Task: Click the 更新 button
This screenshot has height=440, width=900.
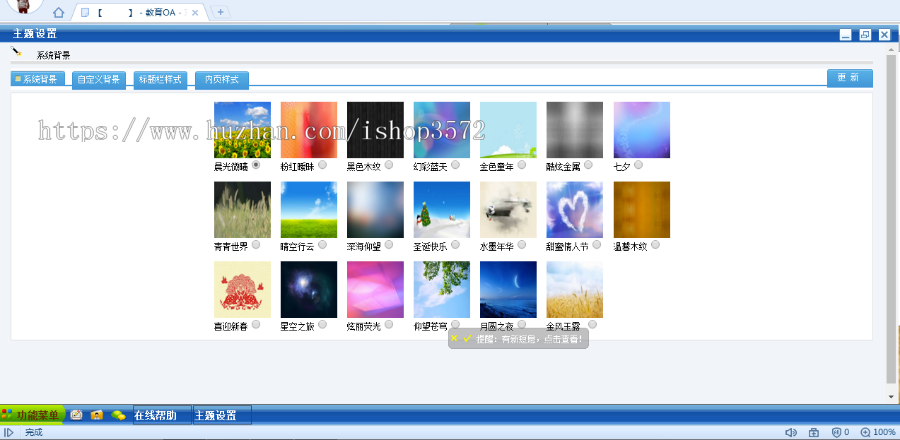Action: tap(849, 78)
